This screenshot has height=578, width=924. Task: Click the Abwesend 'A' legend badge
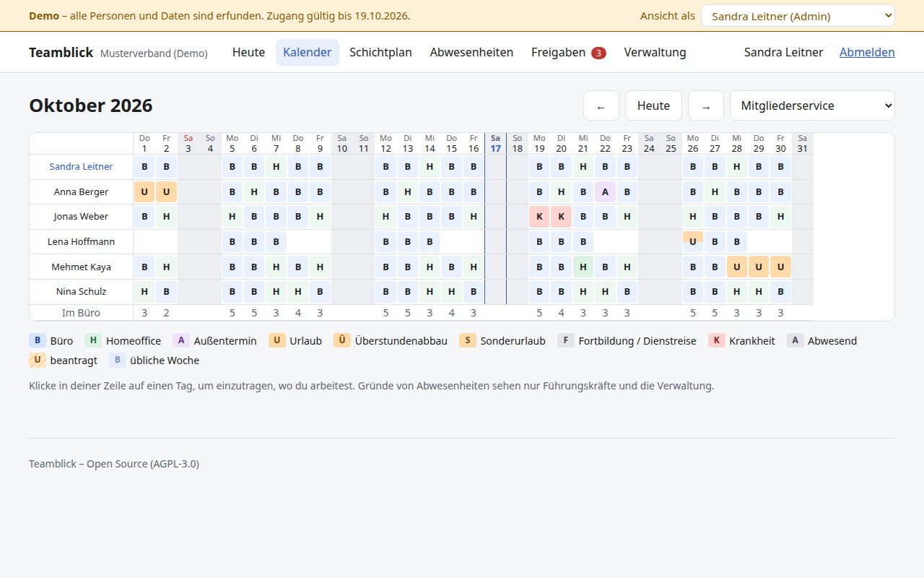(x=795, y=340)
